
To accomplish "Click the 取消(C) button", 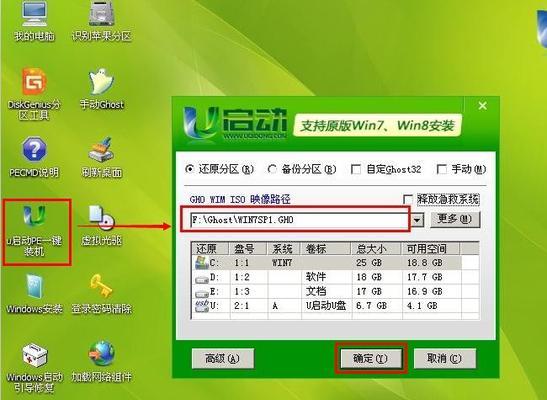I will (444, 359).
